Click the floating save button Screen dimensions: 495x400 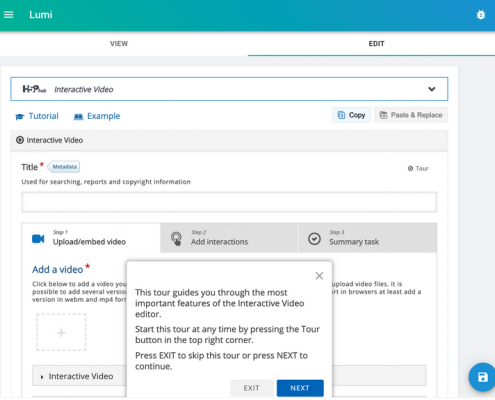coord(482,377)
